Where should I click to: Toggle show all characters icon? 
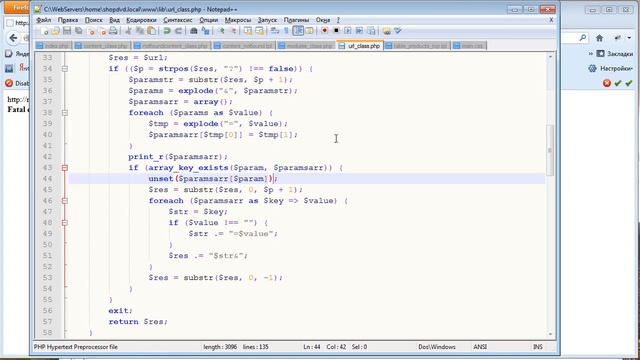tap(286, 31)
